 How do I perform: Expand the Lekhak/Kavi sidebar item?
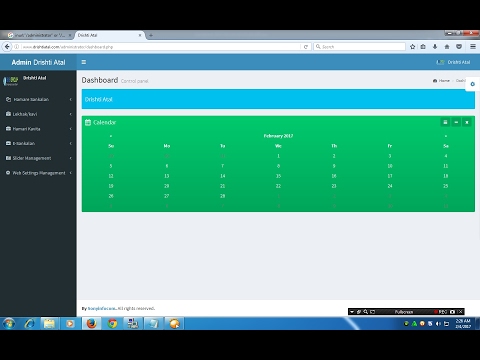click(x=38, y=114)
